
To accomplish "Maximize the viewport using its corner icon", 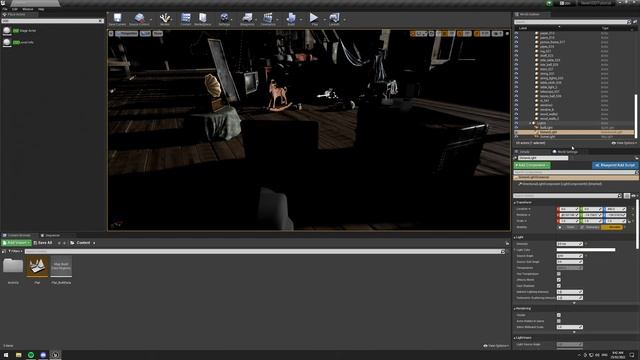I will tap(507, 33).
